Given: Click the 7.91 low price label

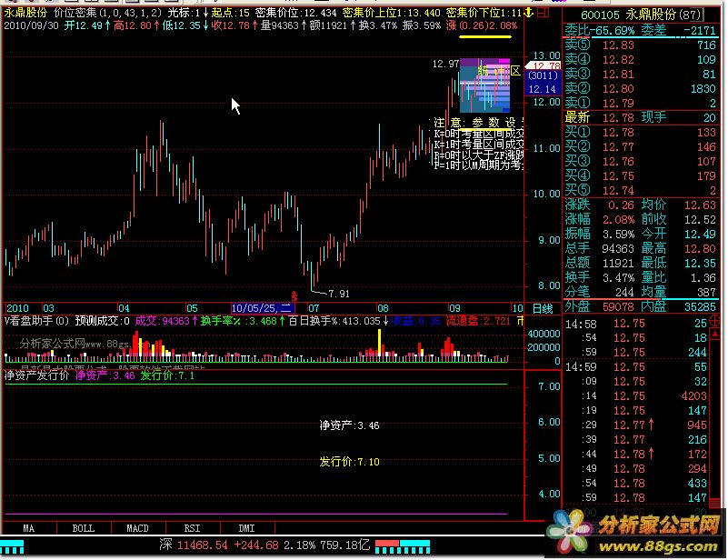Looking at the screenshot, I should [339, 294].
